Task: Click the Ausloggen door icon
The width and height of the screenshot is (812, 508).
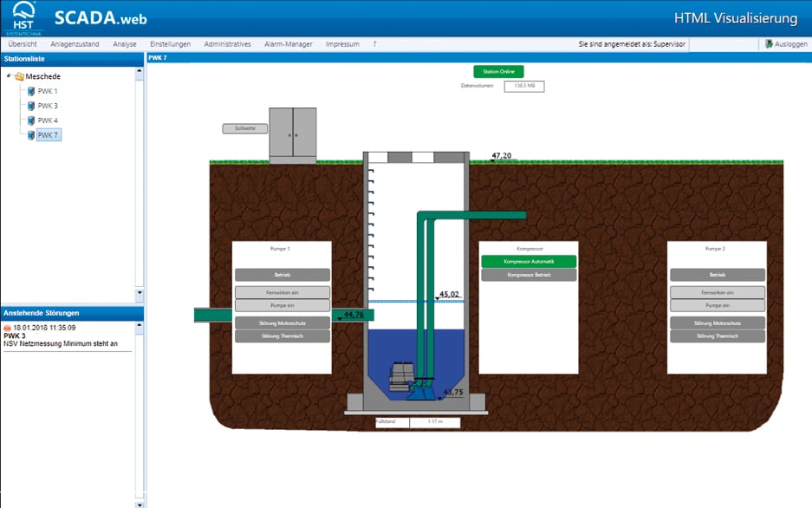Action: 769,44
